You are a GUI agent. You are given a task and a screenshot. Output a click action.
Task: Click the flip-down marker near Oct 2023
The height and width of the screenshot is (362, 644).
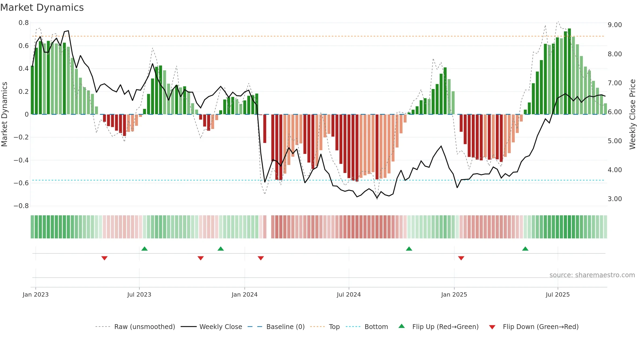pos(200,258)
